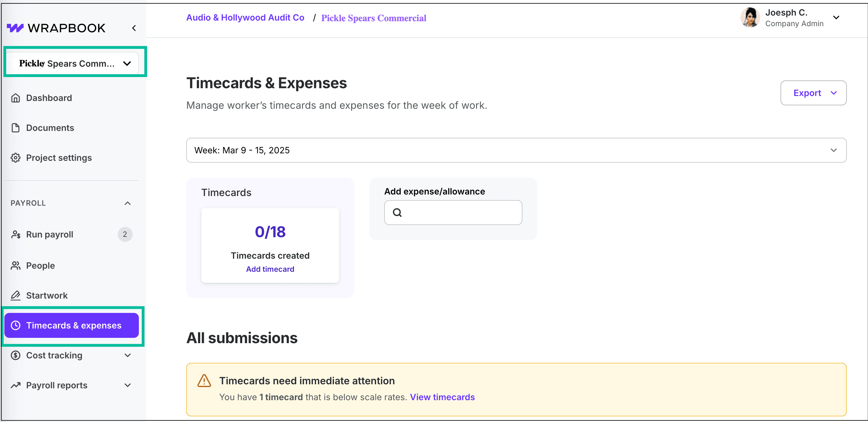This screenshot has width=868, height=422.
Task: Collapse the PAYROLL section chevron
Action: 127,203
